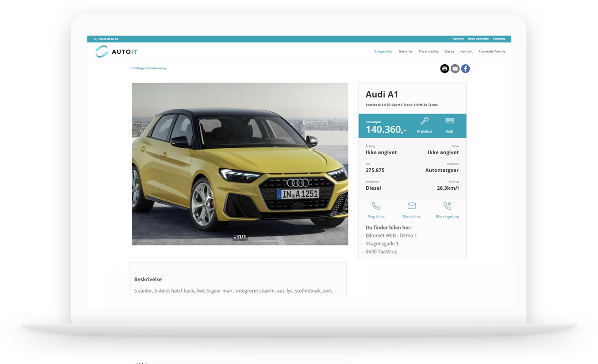Screen dimensions: 598x364
Task: Go back via Tilbage til listevisning
Action: click(149, 68)
